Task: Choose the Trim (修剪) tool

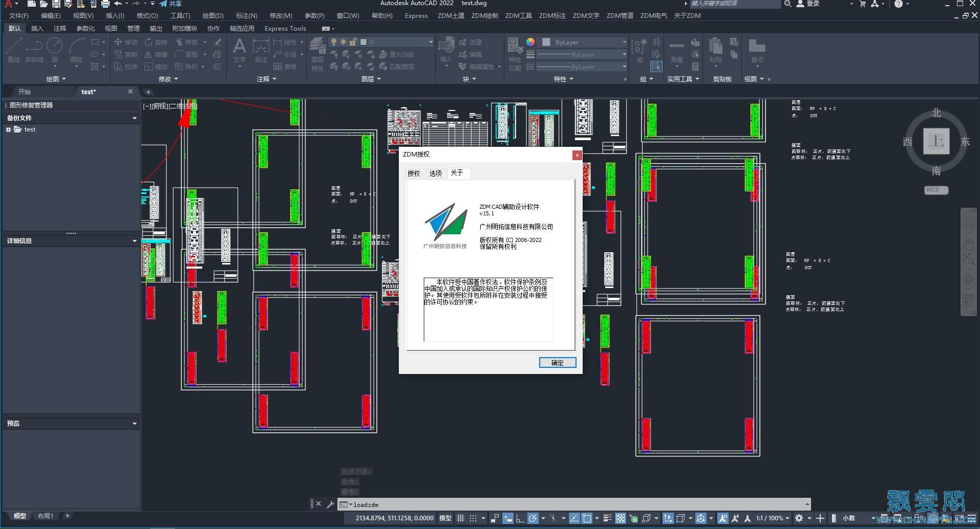Action: 186,42
